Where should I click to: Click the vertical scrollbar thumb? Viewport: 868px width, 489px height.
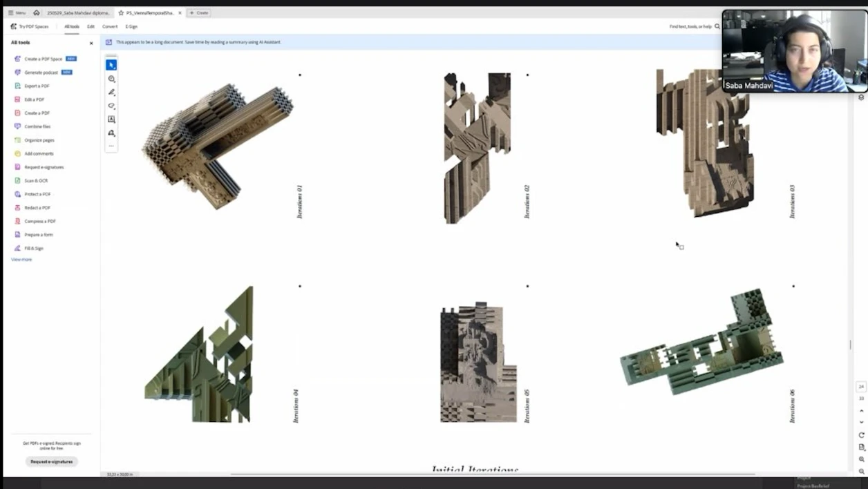pyautogui.click(x=851, y=345)
